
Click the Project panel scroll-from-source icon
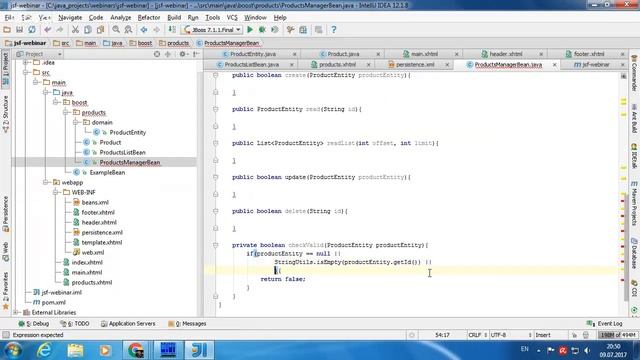click(157, 54)
